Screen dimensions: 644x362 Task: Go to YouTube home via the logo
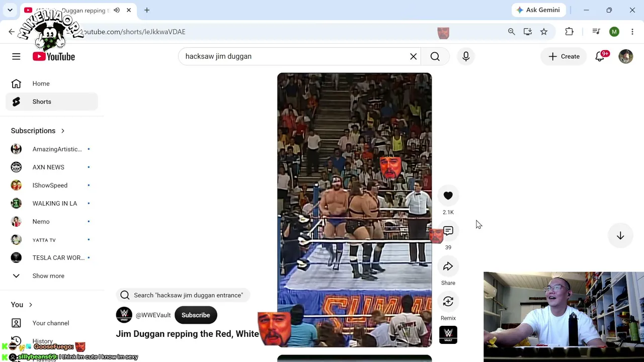[54, 56]
